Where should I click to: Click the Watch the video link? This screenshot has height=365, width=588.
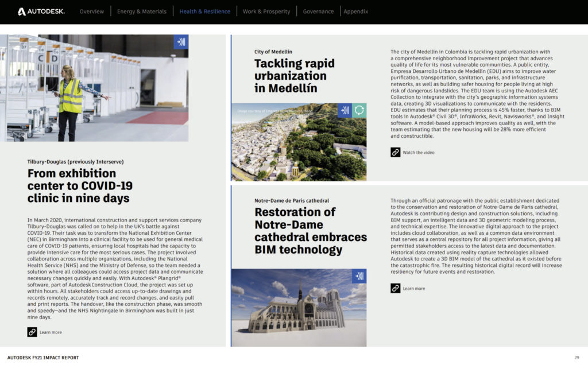coord(419,153)
